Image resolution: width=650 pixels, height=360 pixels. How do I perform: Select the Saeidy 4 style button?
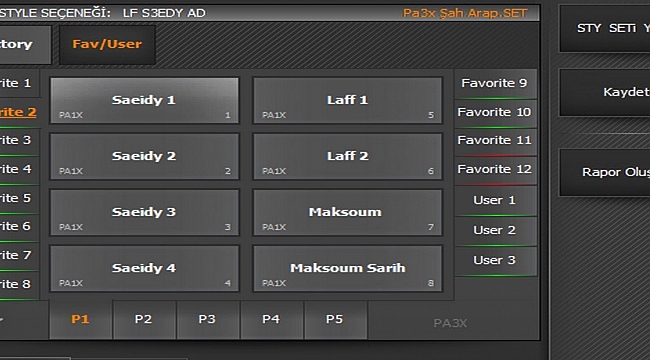[144, 268]
